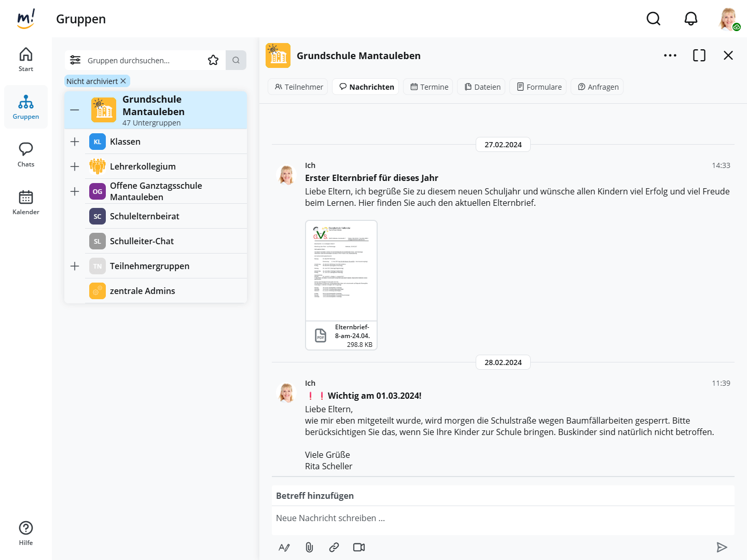
Task: Open global search in the top bar
Action: coord(653,19)
